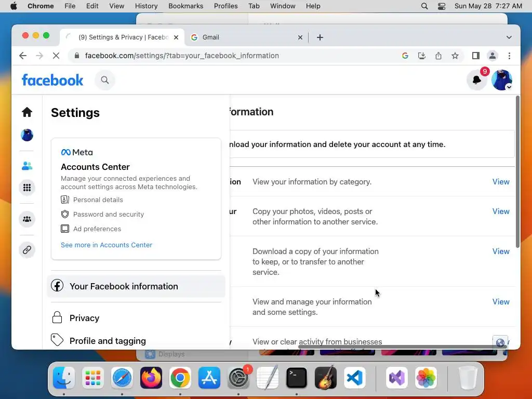Open the Apple menu

click(x=14, y=6)
